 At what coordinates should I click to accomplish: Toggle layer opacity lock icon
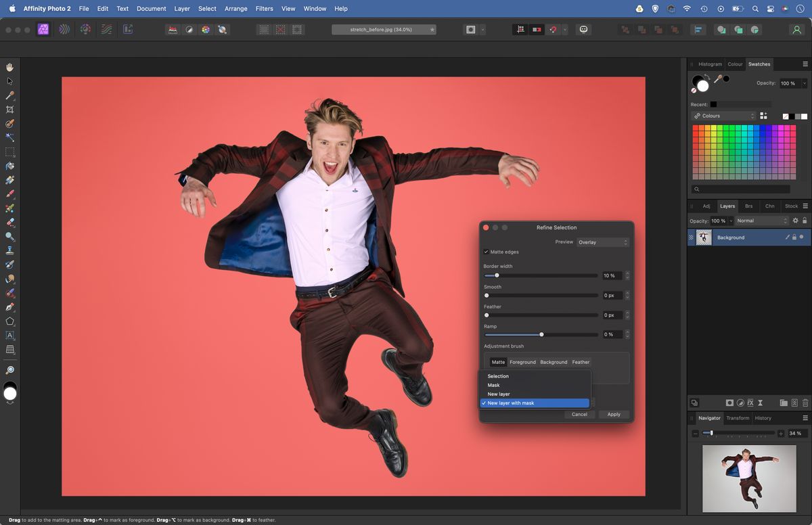805,221
